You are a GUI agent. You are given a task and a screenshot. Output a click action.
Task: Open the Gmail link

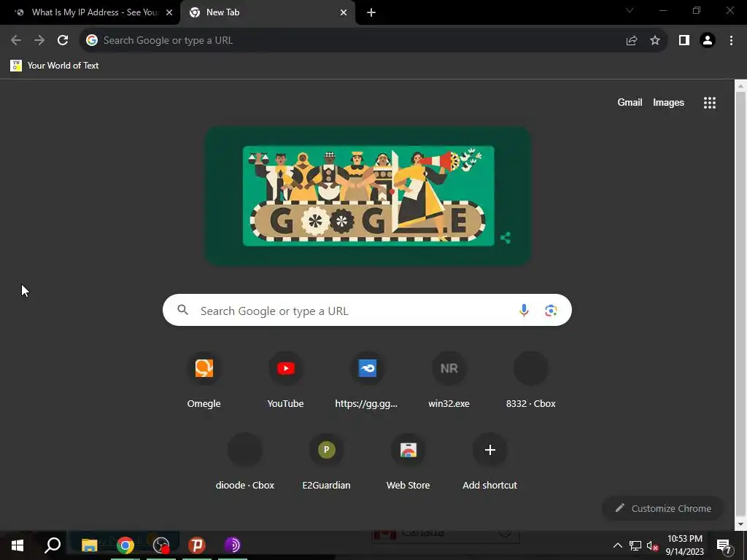click(630, 102)
